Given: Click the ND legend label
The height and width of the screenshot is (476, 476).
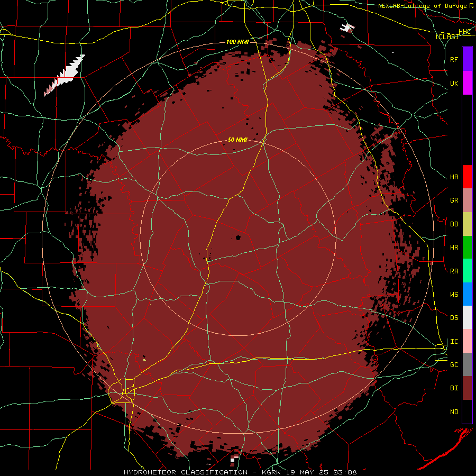Looking at the screenshot, I should pyautogui.click(x=454, y=411).
